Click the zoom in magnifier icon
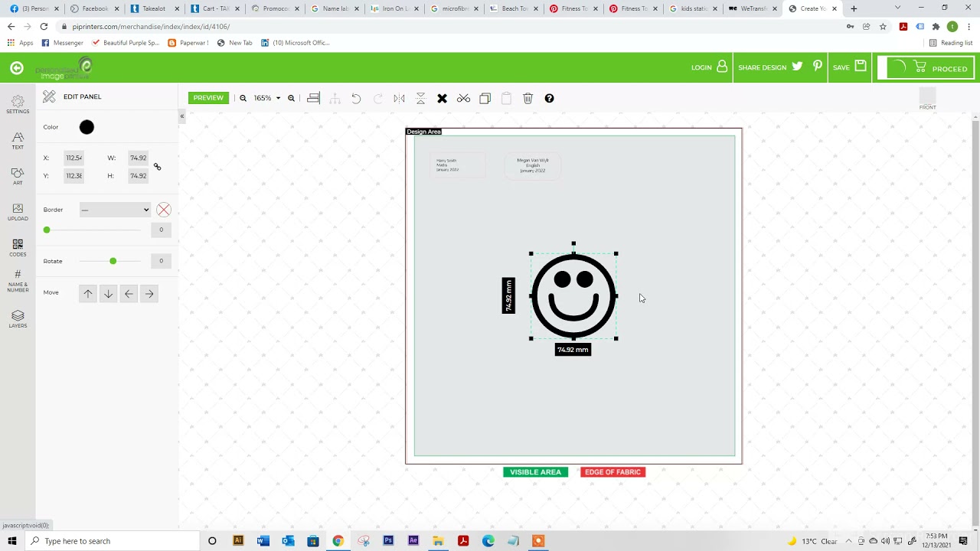The height and width of the screenshot is (551, 980). (291, 98)
